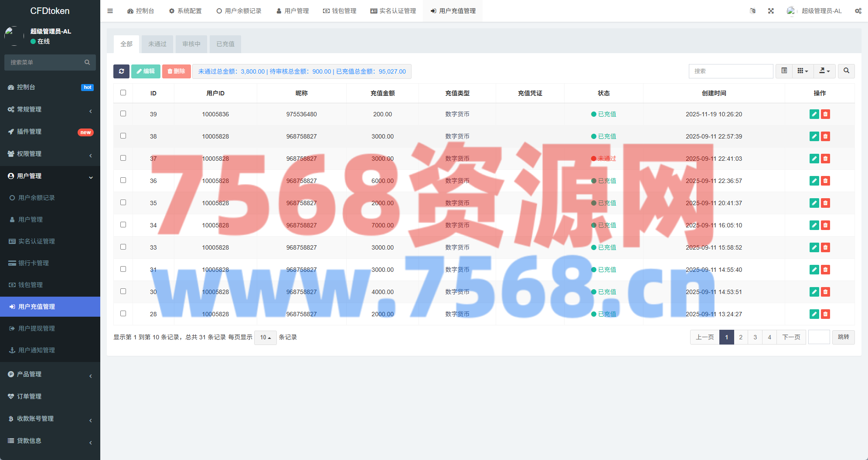The height and width of the screenshot is (460, 868).
Task: Open the column visibility dropdown
Action: click(803, 71)
